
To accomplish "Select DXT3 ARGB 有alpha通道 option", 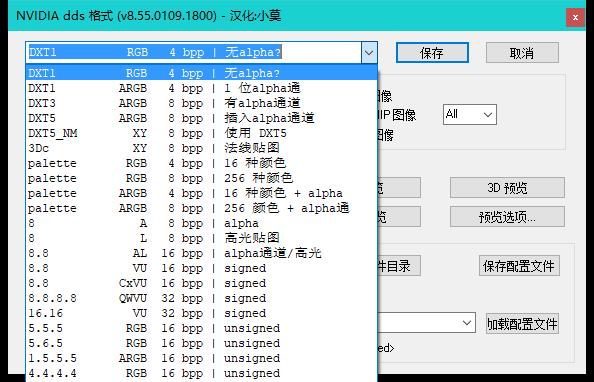I will (x=202, y=103).
